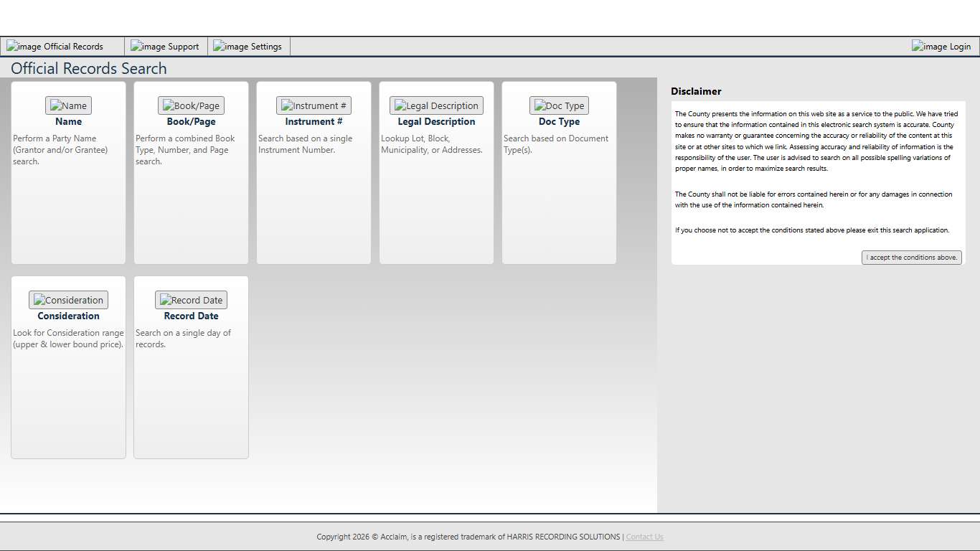
Task: Click the 'Search on a single day' description
Action: click(183, 339)
